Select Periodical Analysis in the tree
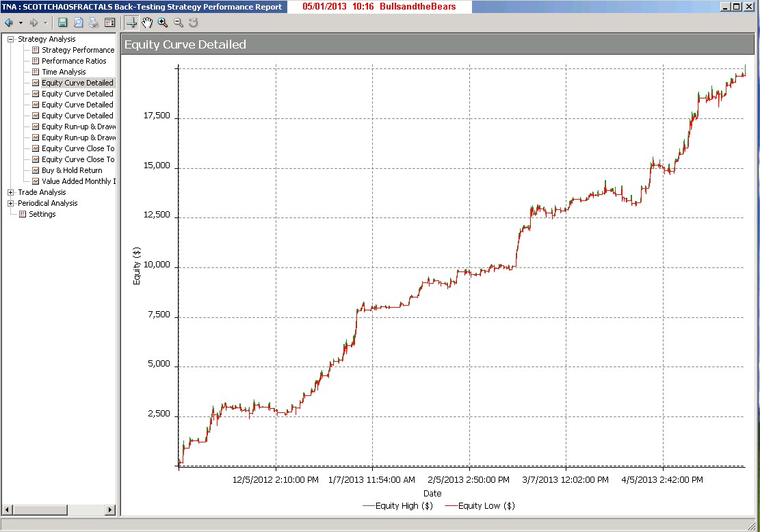Screen dimensions: 760x532 pos(47,204)
